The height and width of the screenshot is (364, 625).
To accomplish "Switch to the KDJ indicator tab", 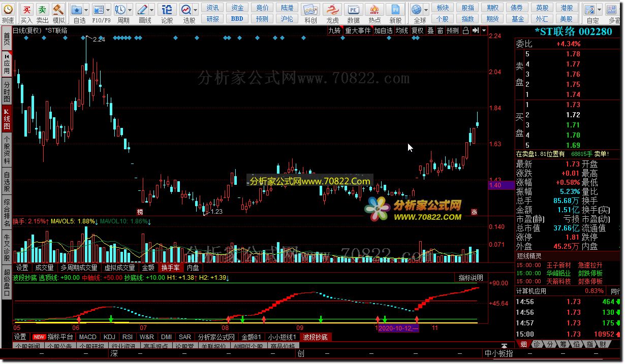I will pos(109,337).
